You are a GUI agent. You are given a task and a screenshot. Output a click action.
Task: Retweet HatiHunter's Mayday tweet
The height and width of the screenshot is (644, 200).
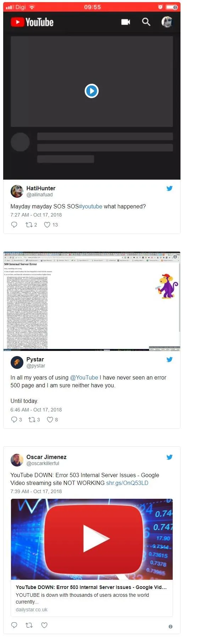pyautogui.click(x=31, y=225)
